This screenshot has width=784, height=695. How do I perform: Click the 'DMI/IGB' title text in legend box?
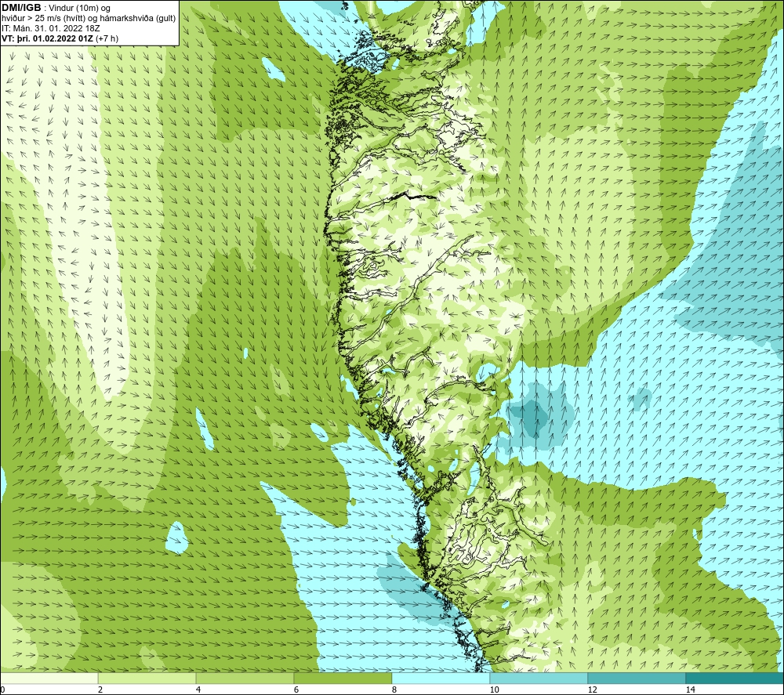coord(22,8)
